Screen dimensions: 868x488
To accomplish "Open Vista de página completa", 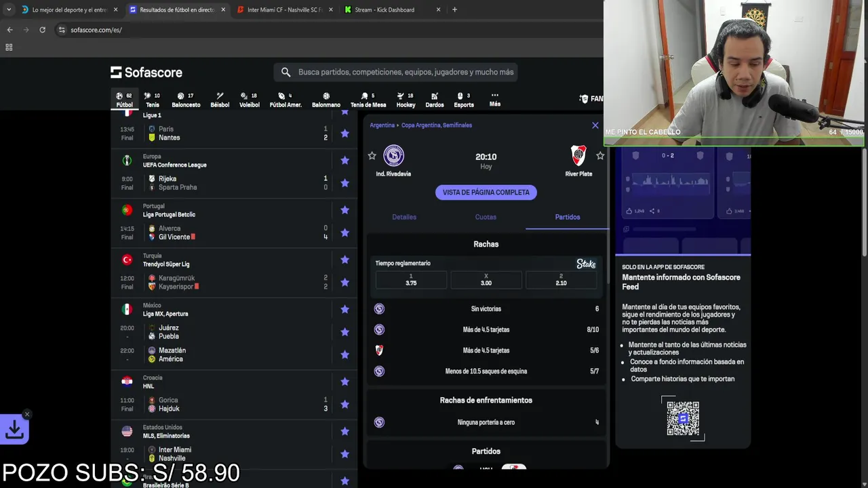I will (x=486, y=192).
